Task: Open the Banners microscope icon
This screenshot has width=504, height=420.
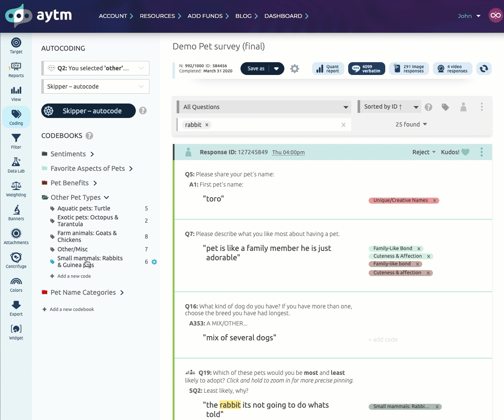Action: [16, 213]
